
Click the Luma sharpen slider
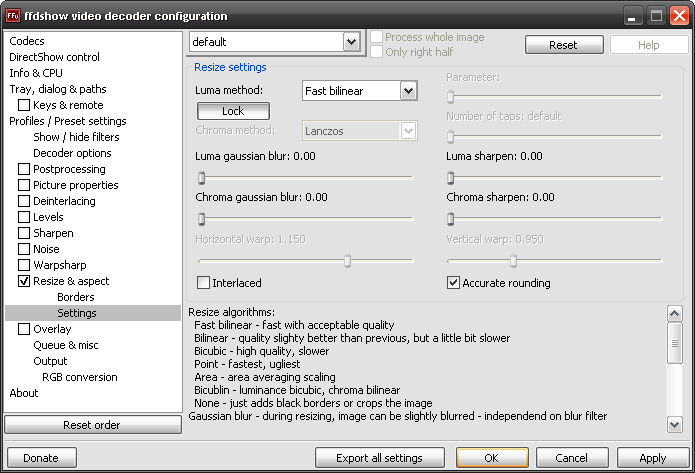(555, 178)
